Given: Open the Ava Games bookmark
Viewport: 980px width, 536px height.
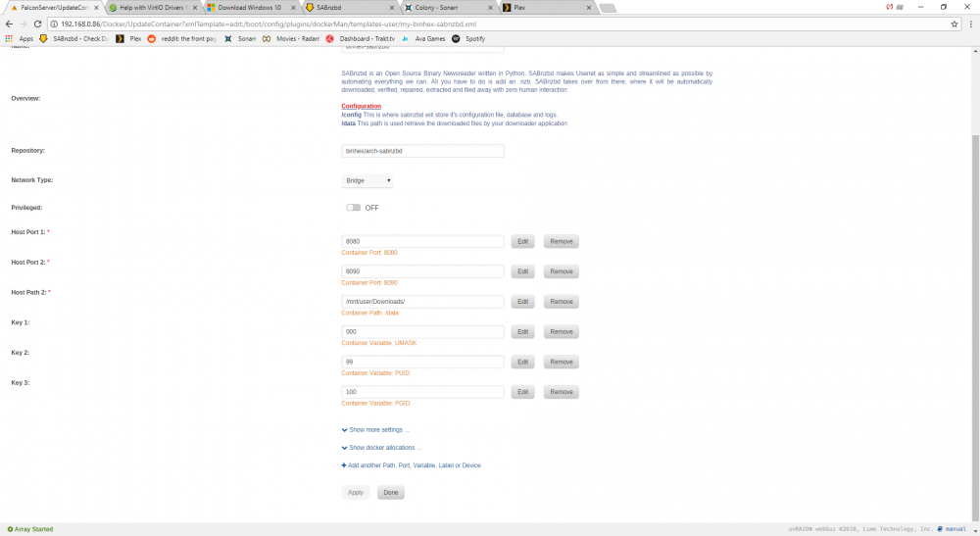Looking at the screenshot, I should tap(423, 39).
